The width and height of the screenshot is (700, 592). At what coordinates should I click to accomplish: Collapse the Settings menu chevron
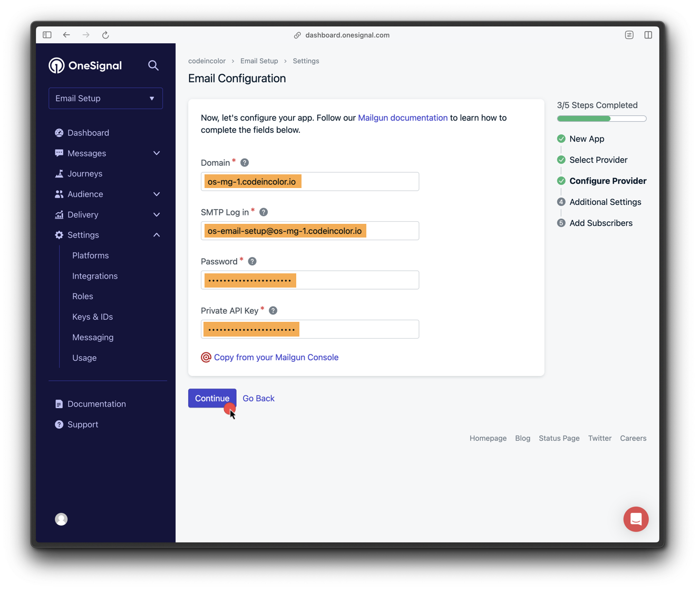tap(157, 235)
